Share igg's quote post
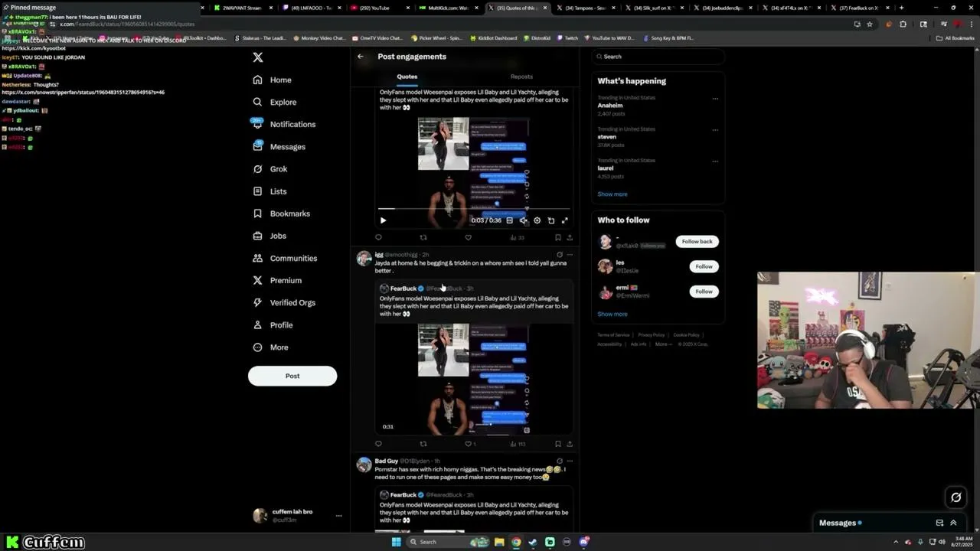980x551 pixels. click(570, 444)
